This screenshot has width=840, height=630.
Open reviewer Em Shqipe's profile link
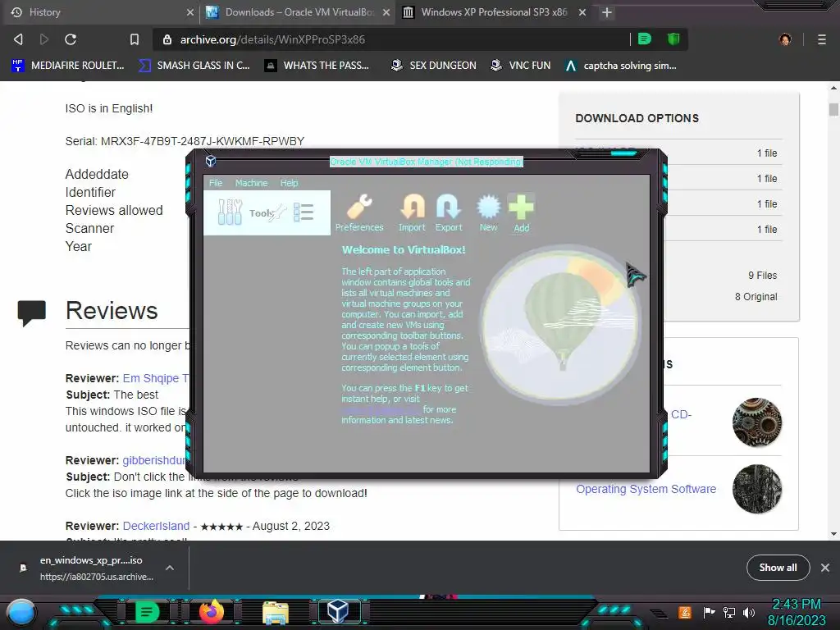click(155, 378)
